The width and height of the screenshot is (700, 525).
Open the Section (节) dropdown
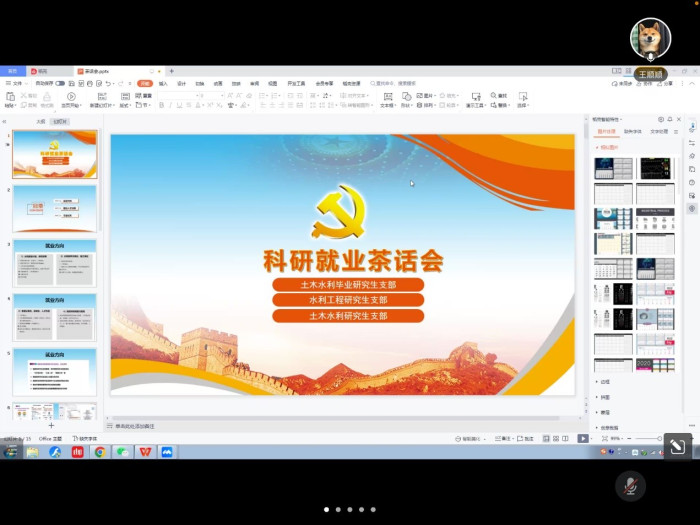(x=144, y=105)
